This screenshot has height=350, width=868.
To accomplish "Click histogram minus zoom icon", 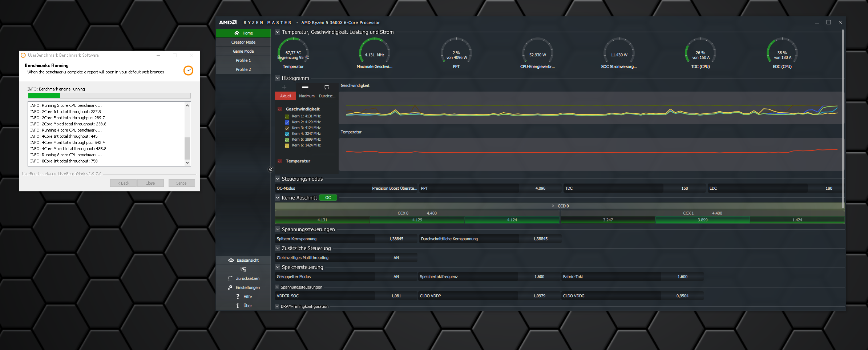I will [305, 87].
